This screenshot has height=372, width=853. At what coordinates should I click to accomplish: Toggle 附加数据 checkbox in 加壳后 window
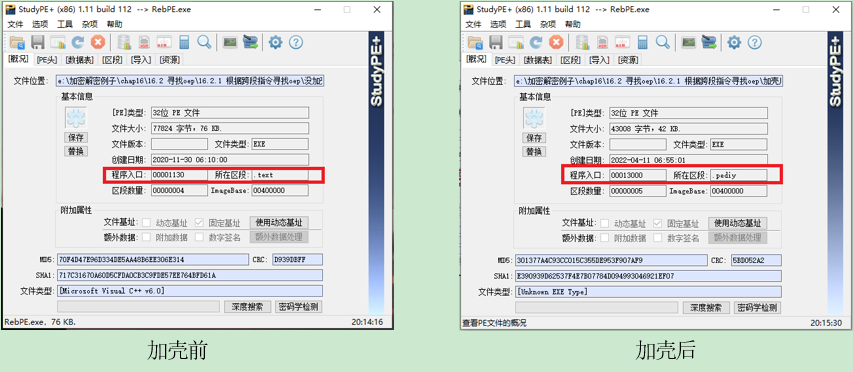tap(605, 238)
